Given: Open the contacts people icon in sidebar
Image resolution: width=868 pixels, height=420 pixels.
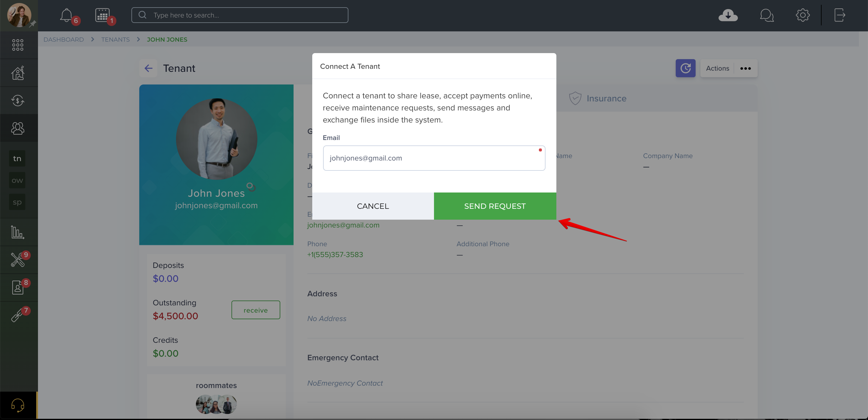Looking at the screenshot, I should [18, 128].
